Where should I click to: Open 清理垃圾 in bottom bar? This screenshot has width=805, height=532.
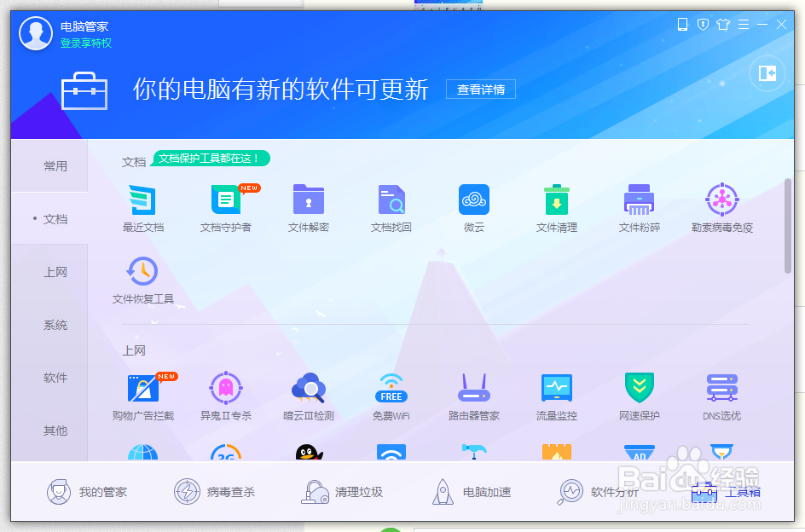[342, 491]
